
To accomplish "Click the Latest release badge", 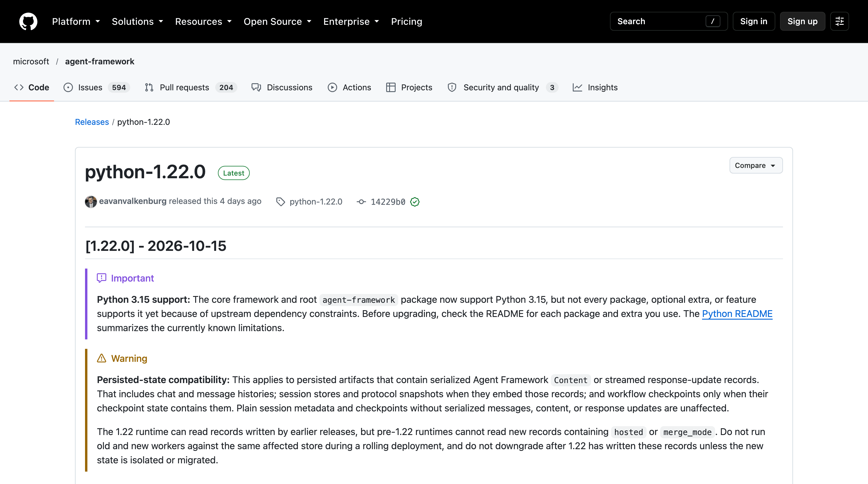I will [234, 173].
